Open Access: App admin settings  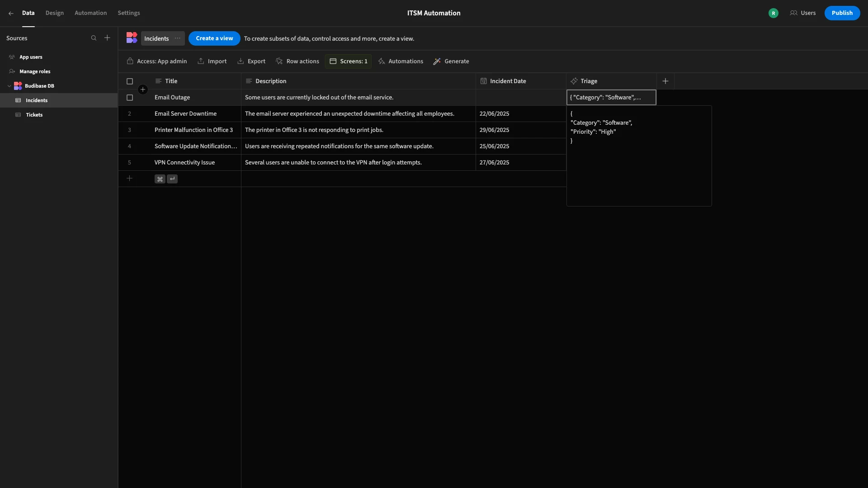157,61
